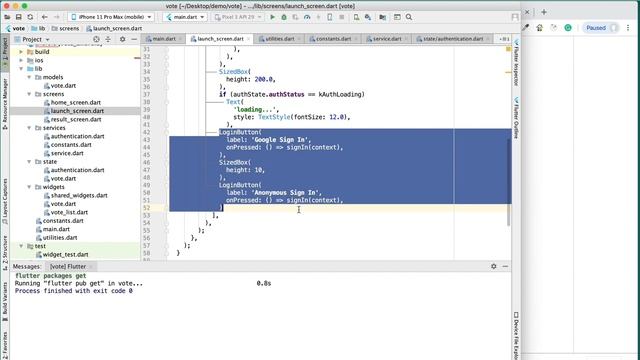
Task: Open main.dart run configuration dropdown
Action: click(185, 17)
